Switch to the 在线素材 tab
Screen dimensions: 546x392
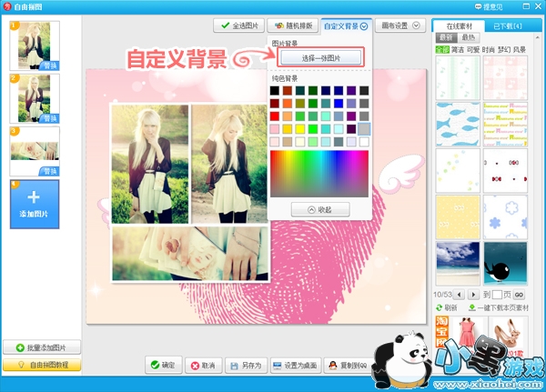pos(459,26)
